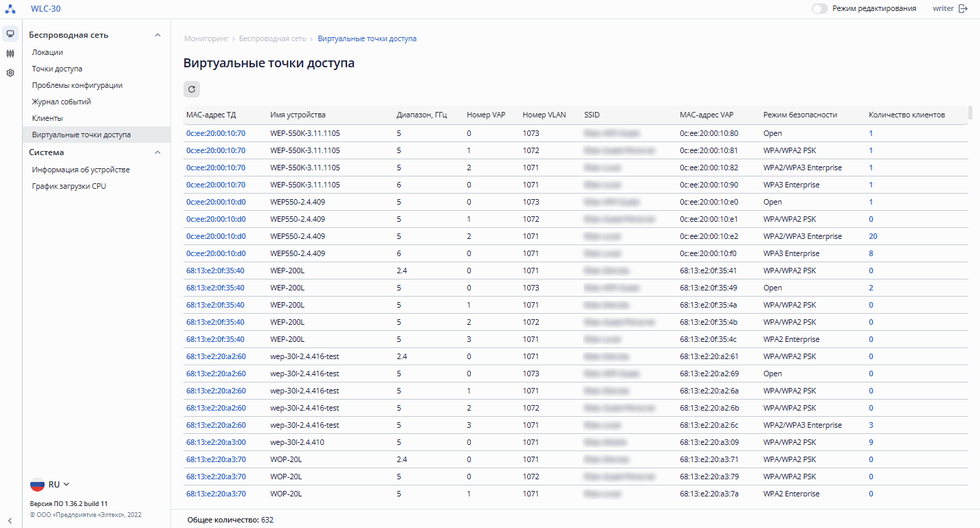Open Журнал событий in the sidebar
The height and width of the screenshot is (528, 980).
coord(61,102)
